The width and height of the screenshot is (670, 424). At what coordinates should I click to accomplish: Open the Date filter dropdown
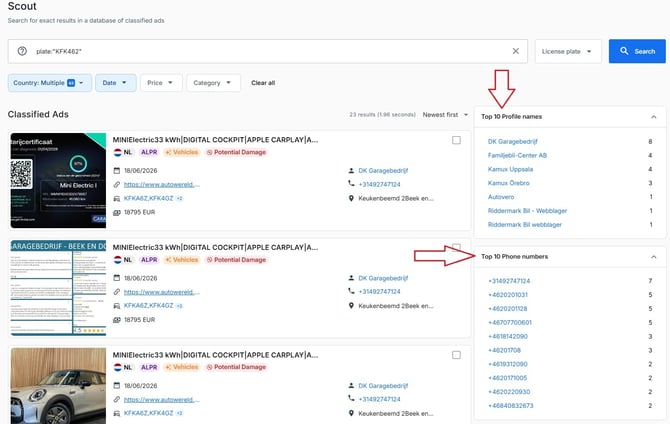click(115, 83)
